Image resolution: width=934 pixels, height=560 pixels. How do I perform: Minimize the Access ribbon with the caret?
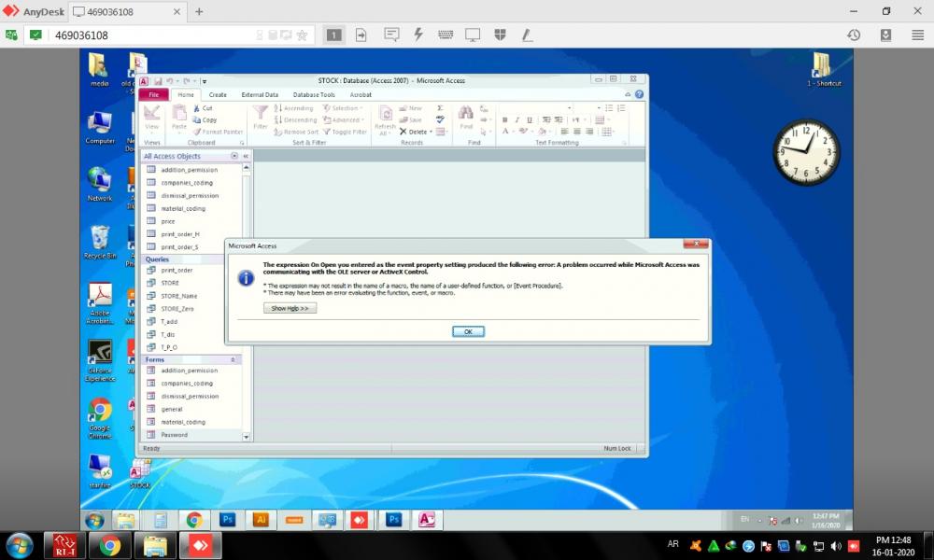[x=628, y=94]
